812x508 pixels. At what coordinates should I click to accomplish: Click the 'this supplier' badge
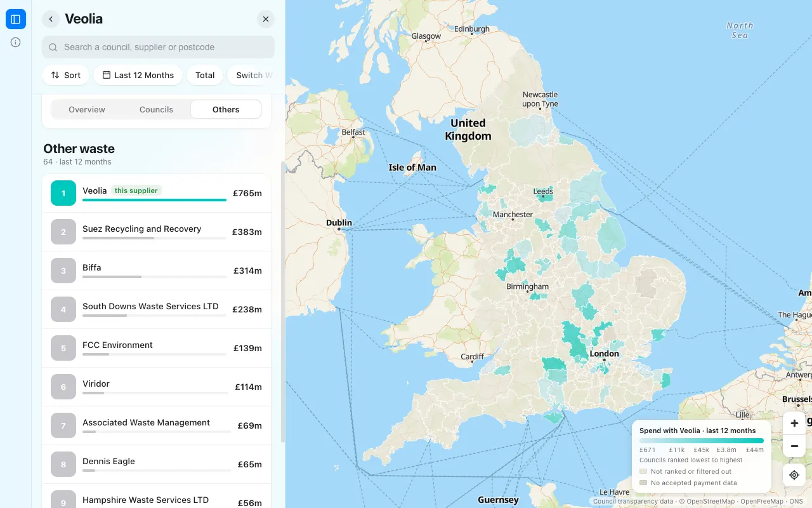(x=136, y=190)
